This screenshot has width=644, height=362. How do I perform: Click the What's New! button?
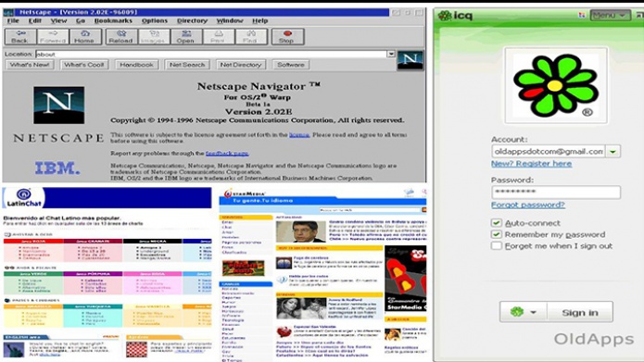pos(30,65)
